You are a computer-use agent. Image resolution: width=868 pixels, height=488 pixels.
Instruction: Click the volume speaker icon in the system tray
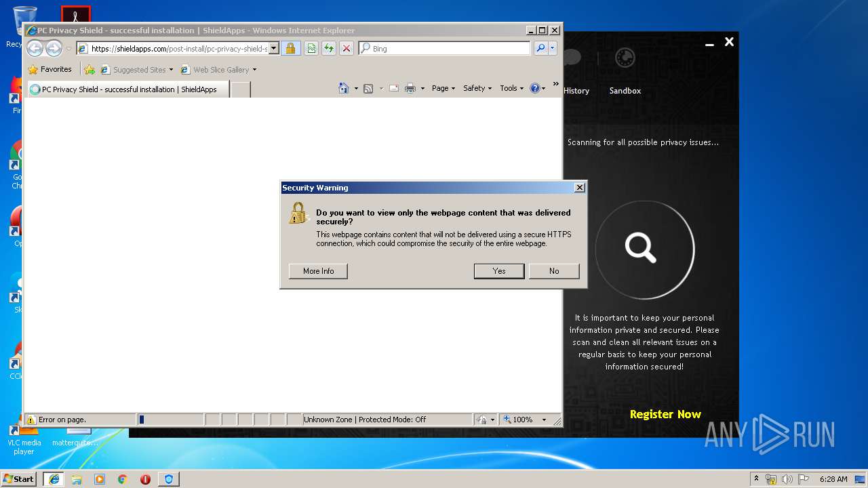pos(787,479)
